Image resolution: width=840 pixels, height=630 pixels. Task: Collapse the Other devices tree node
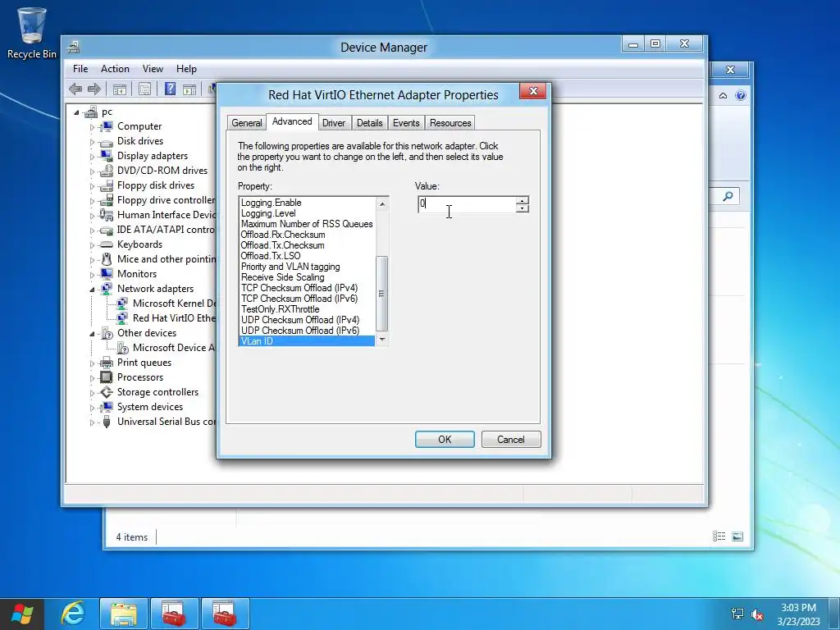click(x=92, y=334)
